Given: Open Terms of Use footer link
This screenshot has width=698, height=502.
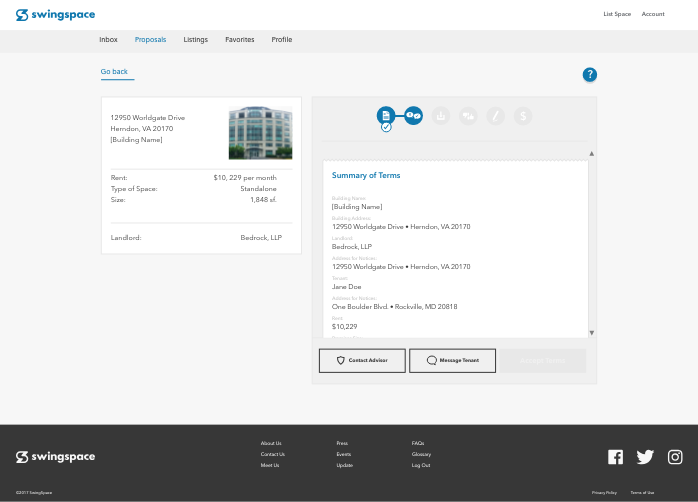Looking at the screenshot, I should (642, 493).
